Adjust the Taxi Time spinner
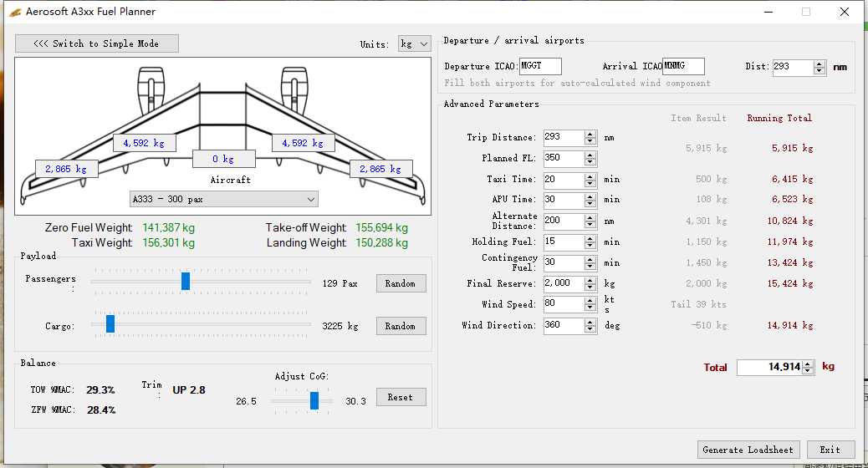The image size is (868, 468). click(x=590, y=179)
